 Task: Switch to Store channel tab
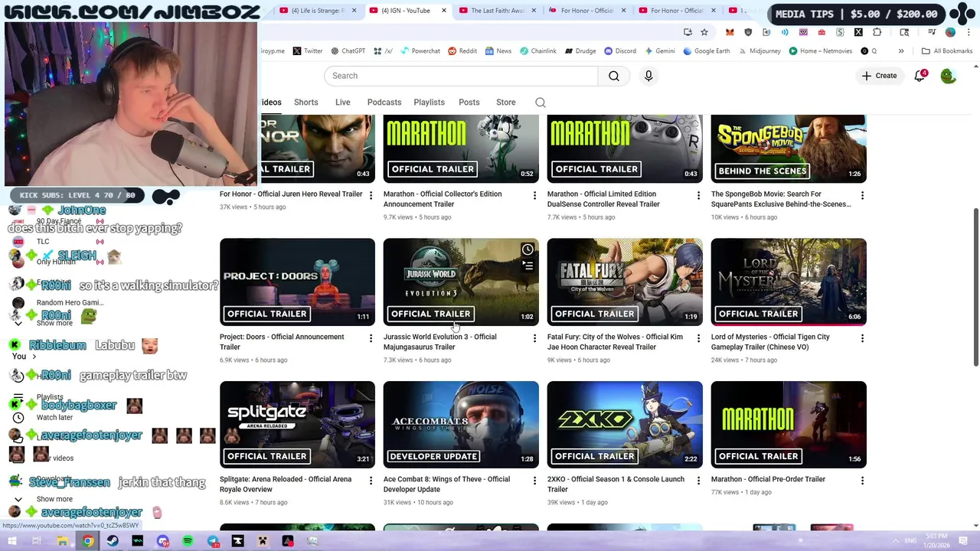click(x=506, y=103)
